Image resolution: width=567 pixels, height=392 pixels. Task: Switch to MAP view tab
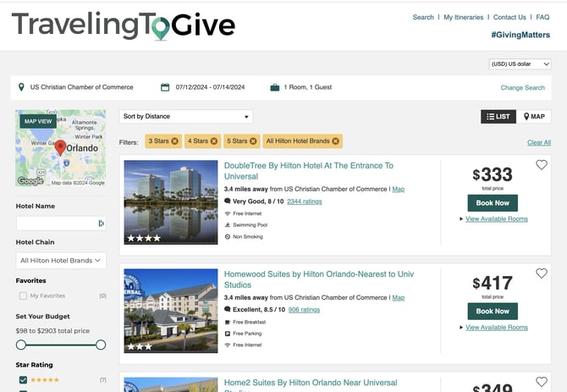534,117
